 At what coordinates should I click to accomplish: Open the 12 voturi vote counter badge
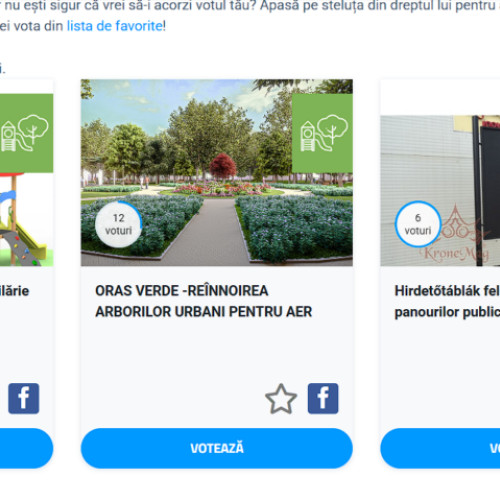118,224
